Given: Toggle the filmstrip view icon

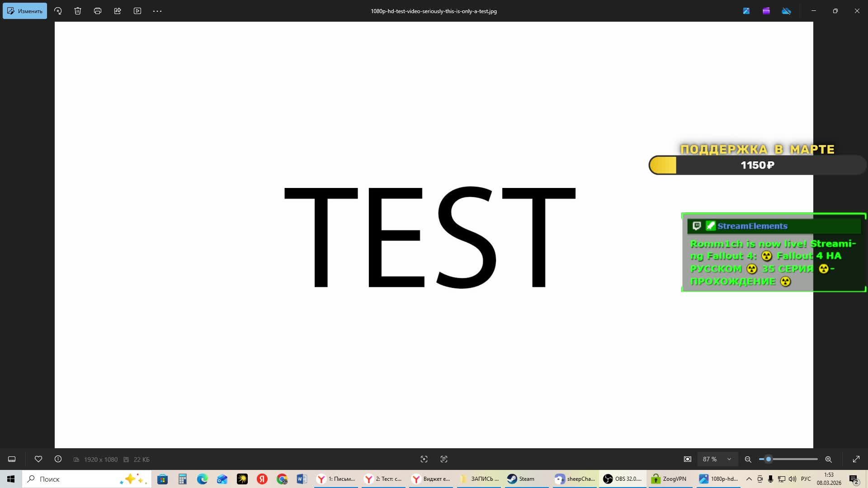Looking at the screenshot, I should point(12,459).
